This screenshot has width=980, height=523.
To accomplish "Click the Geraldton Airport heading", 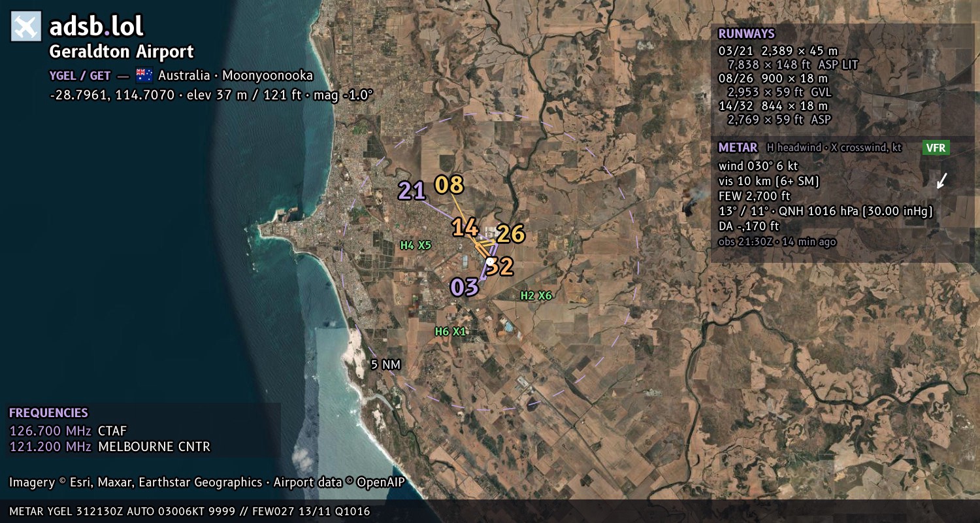I will point(122,52).
